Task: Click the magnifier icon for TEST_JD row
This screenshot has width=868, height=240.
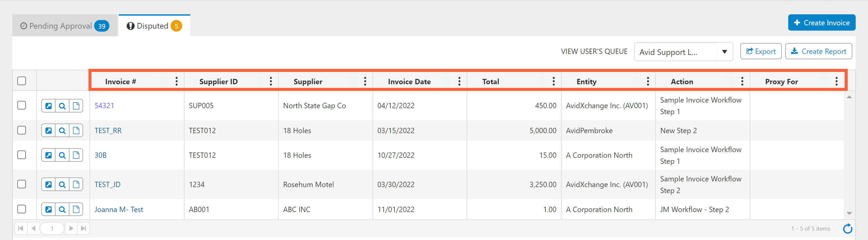Action: (x=62, y=185)
